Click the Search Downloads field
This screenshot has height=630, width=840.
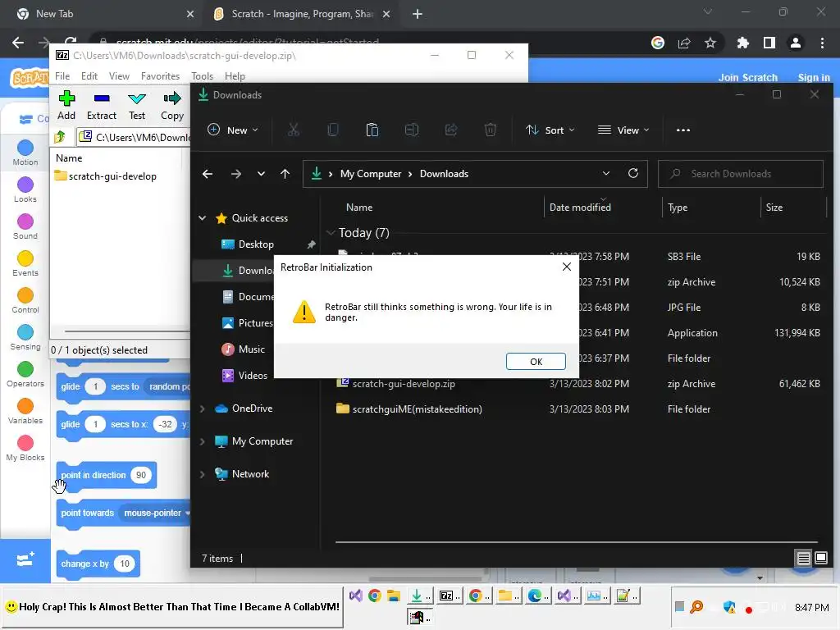[x=741, y=174]
